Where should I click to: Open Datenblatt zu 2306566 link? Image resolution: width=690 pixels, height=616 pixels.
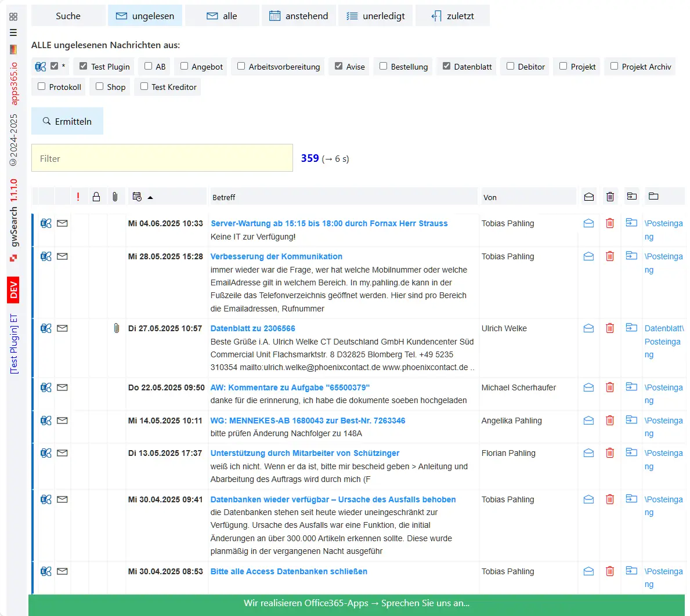pyautogui.click(x=252, y=328)
